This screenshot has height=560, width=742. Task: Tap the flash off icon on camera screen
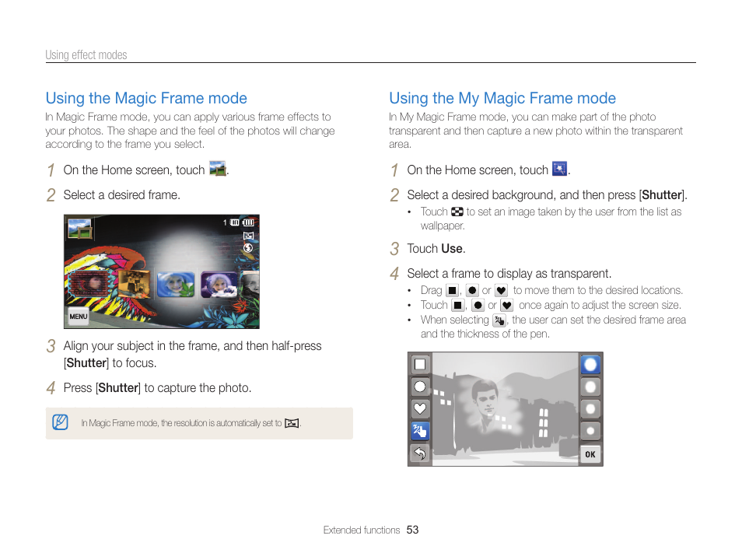[x=248, y=247]
